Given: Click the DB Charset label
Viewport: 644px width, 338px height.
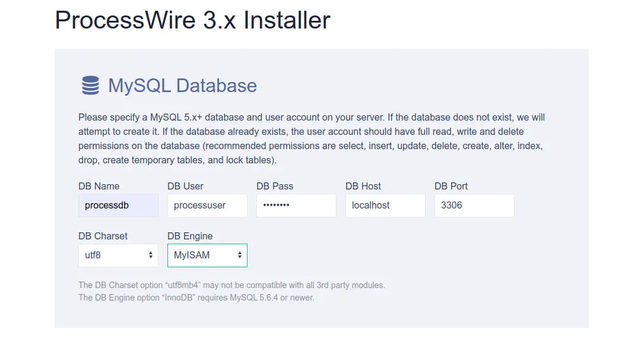Looking at the screenshot, I should (x=103, y=236).
